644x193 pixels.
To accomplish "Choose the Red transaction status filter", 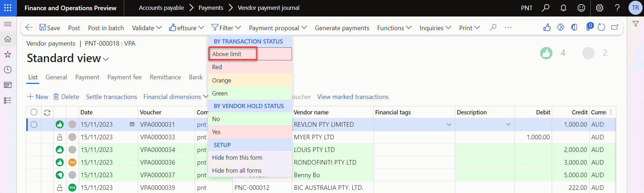I will click(x=250, y=67).
